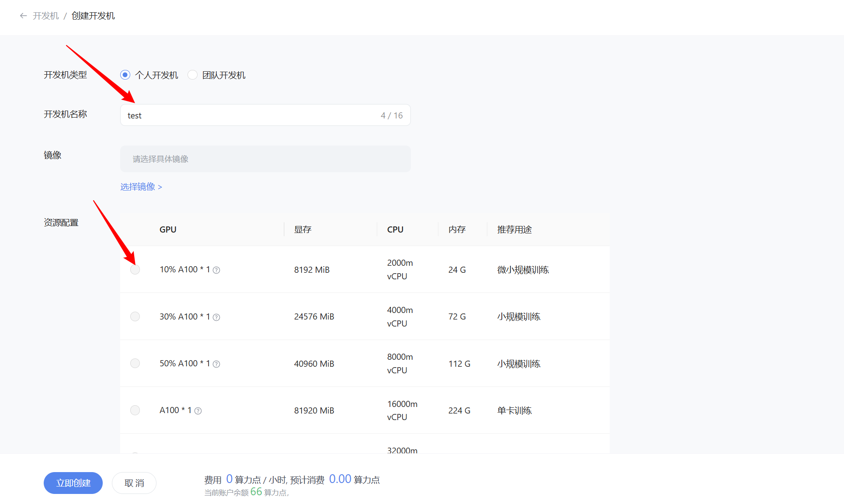Choose the full A100 * 1 configuration
844x504 pixels.
pyautogui.click(x=135, y=410)
